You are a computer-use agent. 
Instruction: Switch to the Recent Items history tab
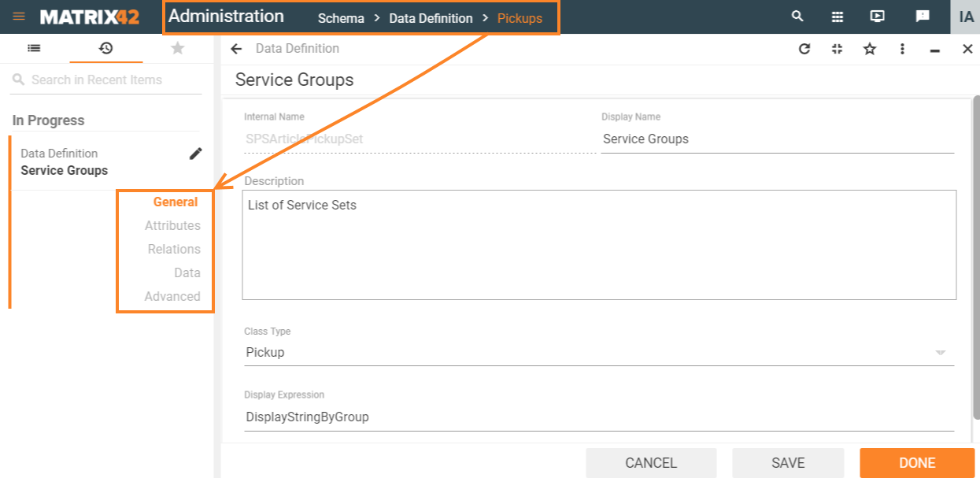pyautogui.click(x=105, y=48)
